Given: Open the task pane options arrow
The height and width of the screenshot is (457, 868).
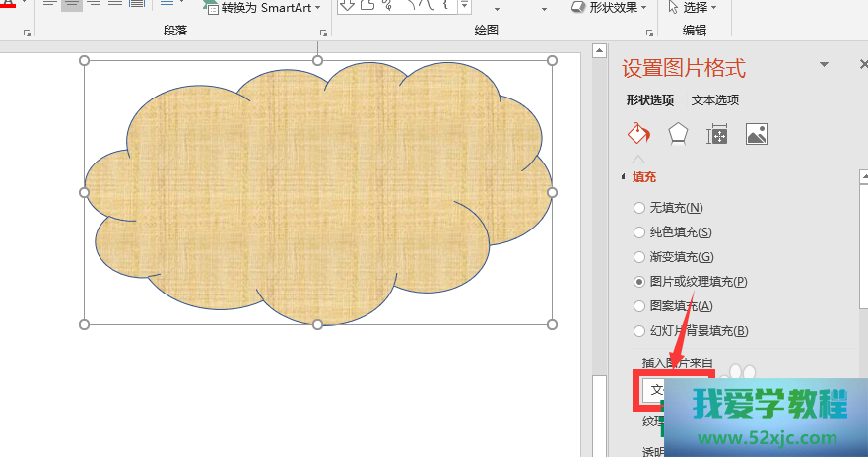Looking at the screenshot, I should click(x=824, y=65).
